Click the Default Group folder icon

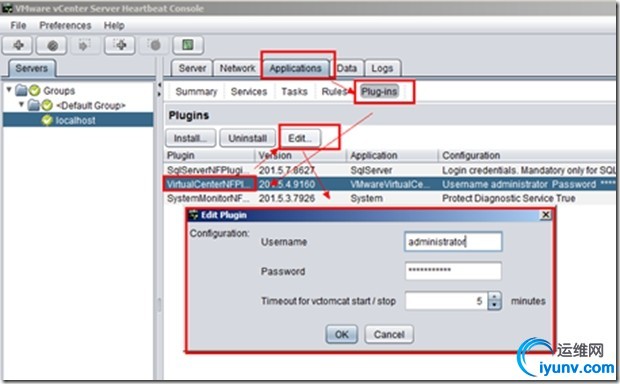tap(34, 105)
